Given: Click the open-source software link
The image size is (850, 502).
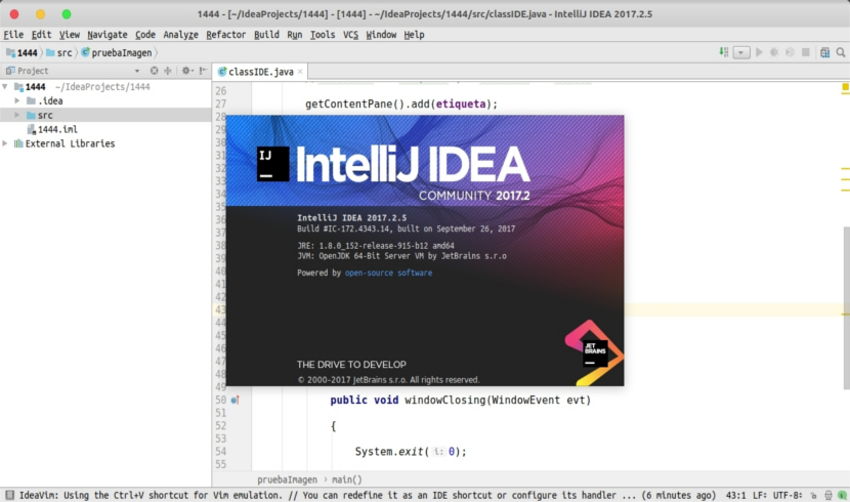Looking at the screenshot, I should pyautogui.click(x=388, y=273).
